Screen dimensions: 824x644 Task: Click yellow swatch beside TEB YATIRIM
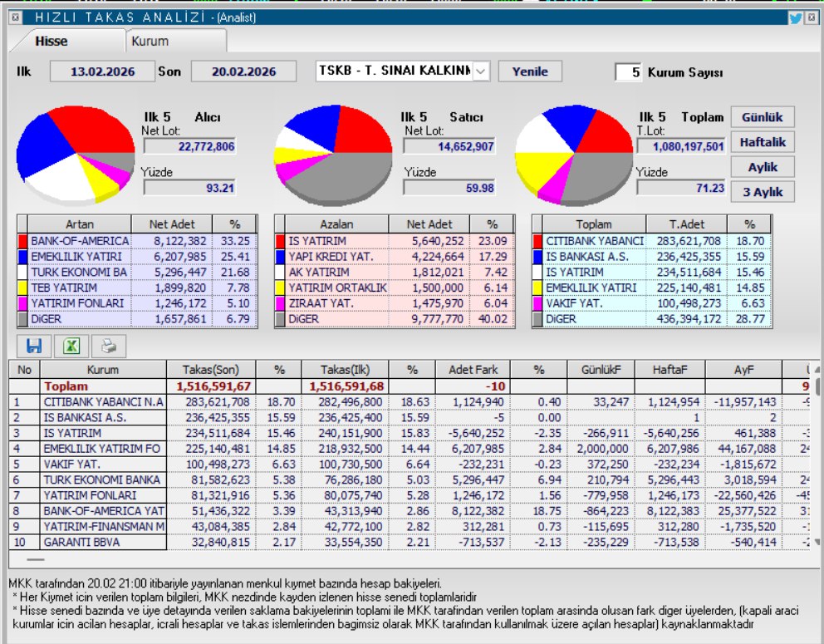pyautogui.click(x=22, y=288)
